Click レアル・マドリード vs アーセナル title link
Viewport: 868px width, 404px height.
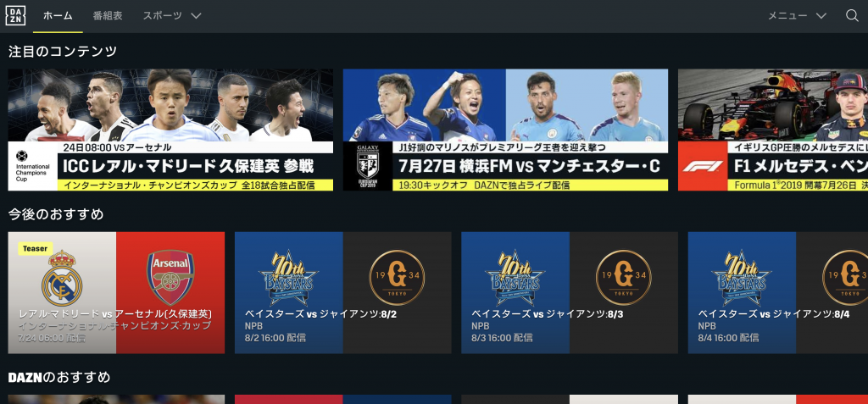pos(115,313)
